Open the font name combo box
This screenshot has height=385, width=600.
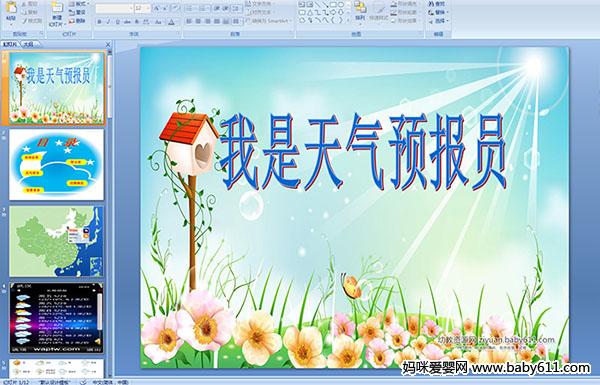[x=114, y=8]
